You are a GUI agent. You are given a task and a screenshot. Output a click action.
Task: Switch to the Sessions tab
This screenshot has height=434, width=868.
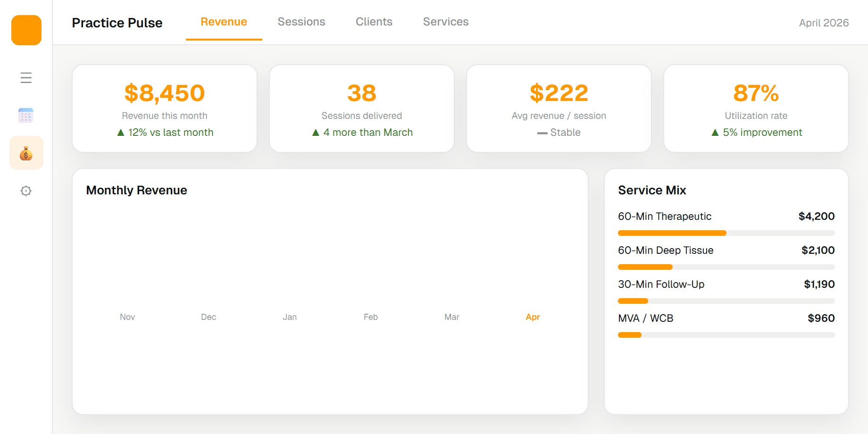(x=301, y=22)
